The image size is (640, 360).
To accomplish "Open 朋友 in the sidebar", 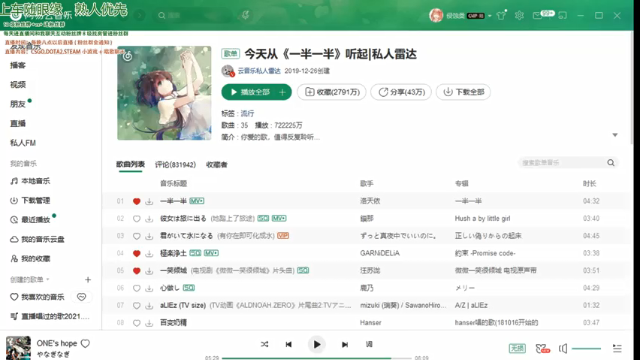I will [x=18, y=104].
